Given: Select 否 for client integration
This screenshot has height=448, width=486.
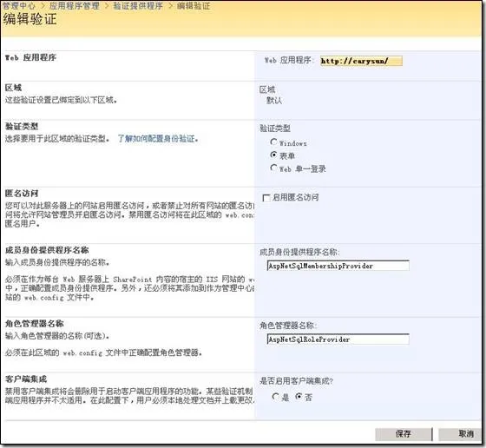Looking at the screenshot, I should (299, 397).
